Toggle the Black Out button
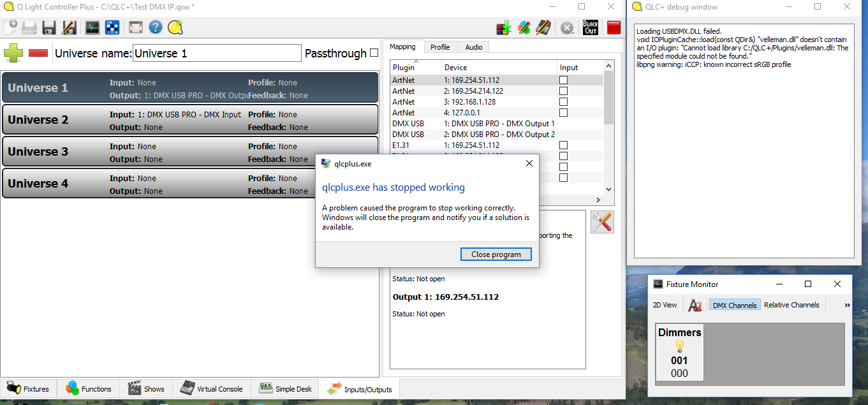868x405 pixels. click(591, 27)
